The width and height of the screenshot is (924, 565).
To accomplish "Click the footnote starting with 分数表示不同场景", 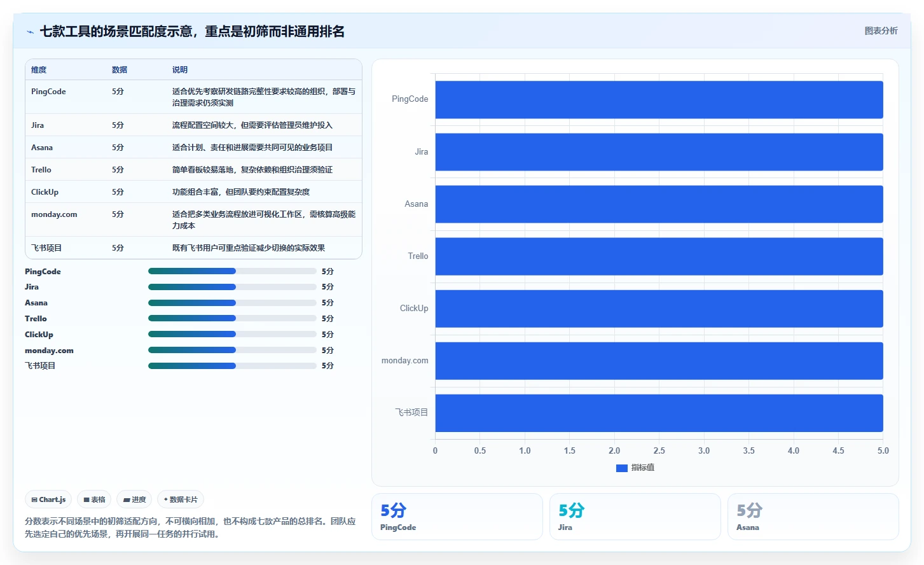I will point(190,527).
